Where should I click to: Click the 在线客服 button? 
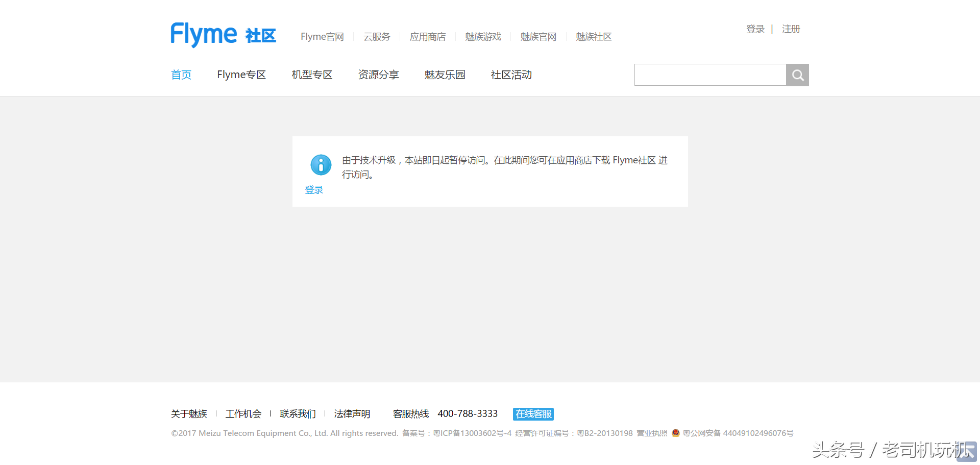[533, 414]
